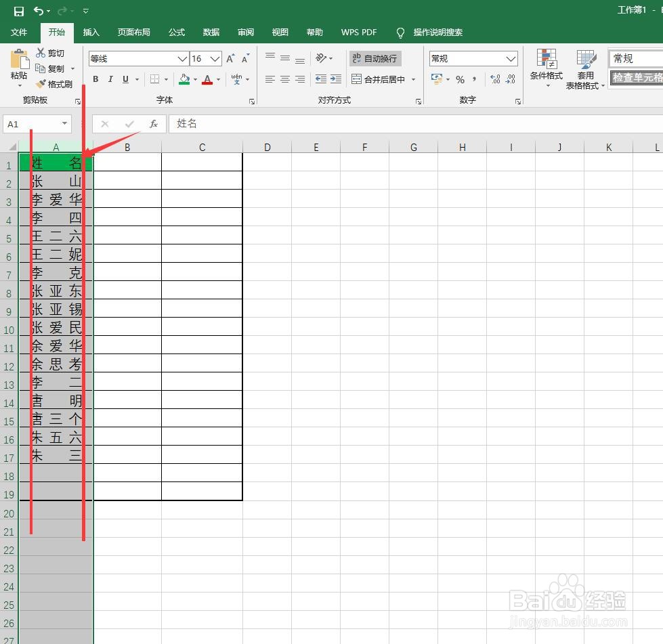Open 套用表格格式 table format
The height and width of the screenshot is (644, 663).
click(586, 69)
